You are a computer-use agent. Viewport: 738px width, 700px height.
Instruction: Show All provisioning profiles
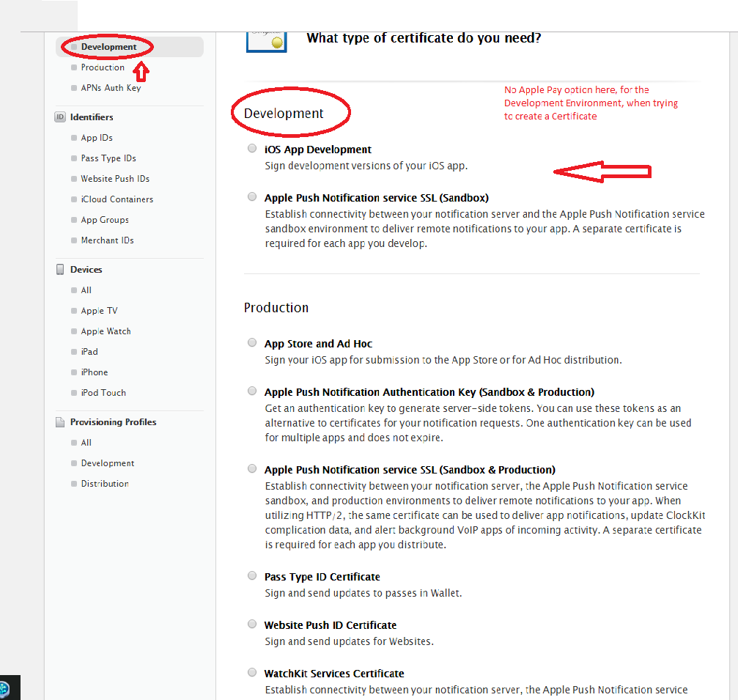[86, 443]
